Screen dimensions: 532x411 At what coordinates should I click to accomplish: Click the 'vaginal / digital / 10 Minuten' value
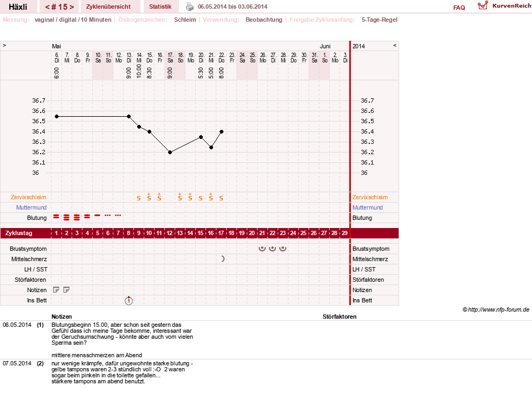[x=73, y=20]
